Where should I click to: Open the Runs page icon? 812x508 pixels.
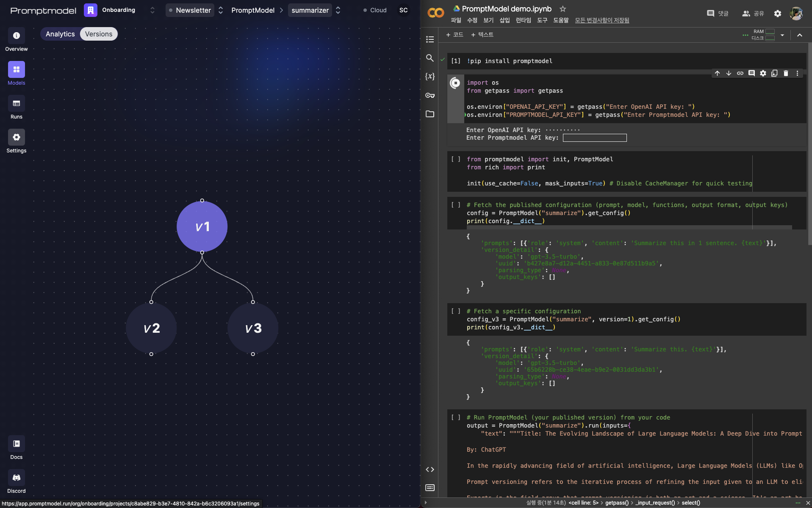(x=16, y=104)
